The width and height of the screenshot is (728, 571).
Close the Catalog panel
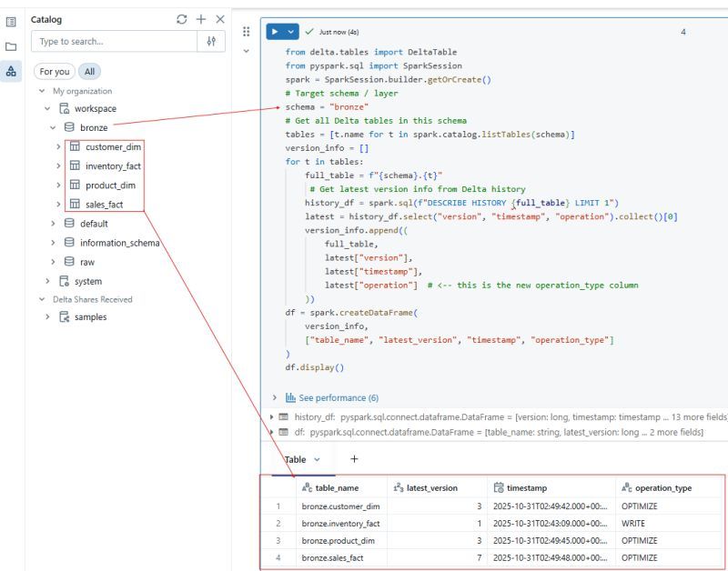(220, 19)
